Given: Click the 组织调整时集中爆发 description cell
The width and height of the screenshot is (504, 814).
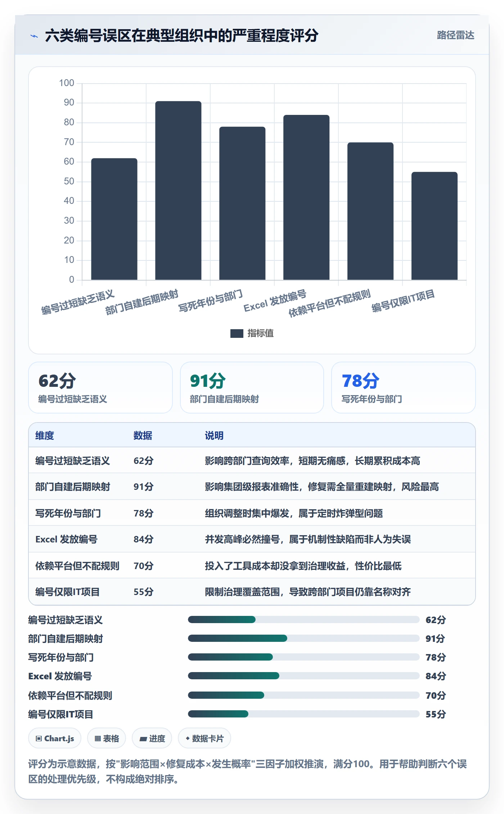Looking at the screenshot, I should click(x=294, y=513).
